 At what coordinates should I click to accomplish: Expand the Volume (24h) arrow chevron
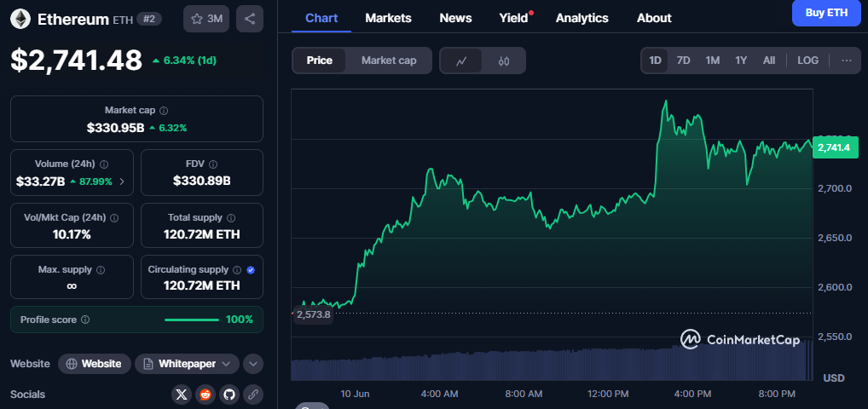pyautogui.click(x=122, y=181)
